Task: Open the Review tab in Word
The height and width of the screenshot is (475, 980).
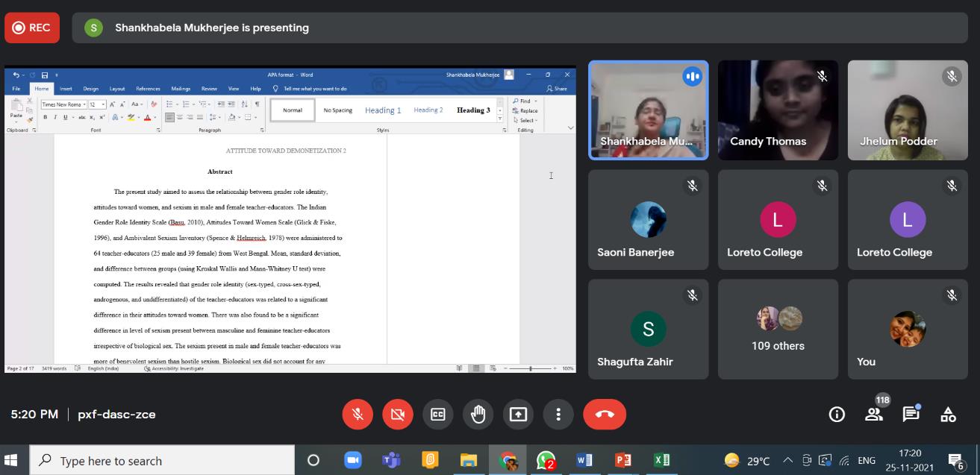Action: point(209,89)
